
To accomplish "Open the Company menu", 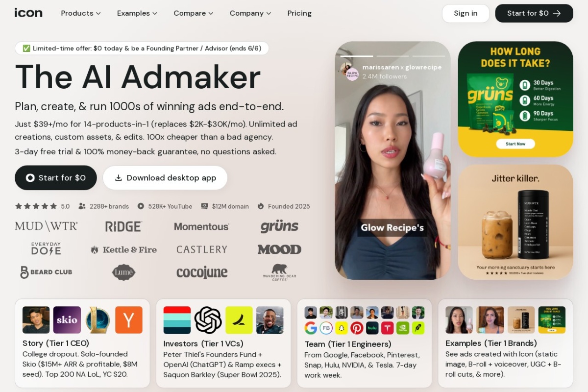I will 250,13.
